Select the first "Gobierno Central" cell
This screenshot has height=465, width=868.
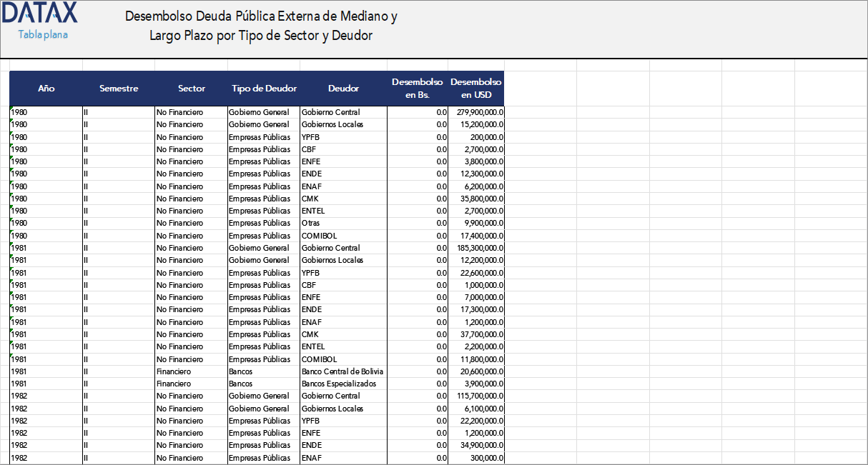tap(343, 112)
